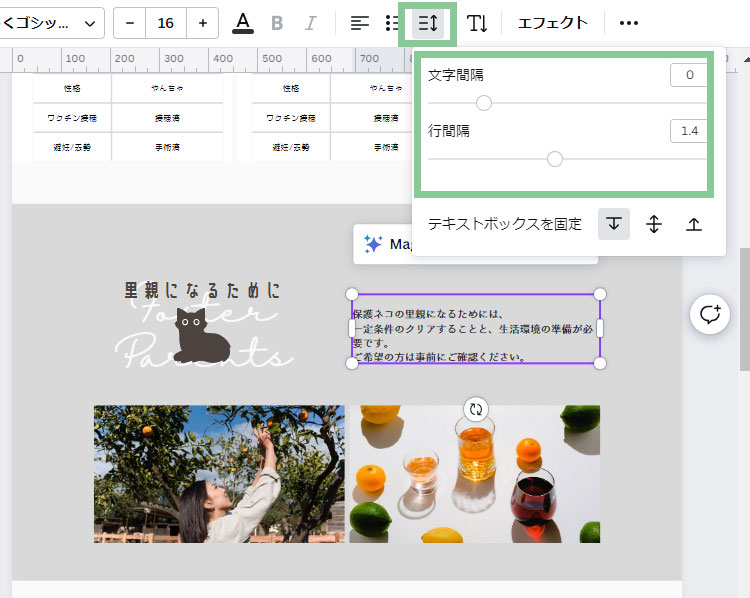Increase font size with plus button
This screenshot has height=598, width=750.
203,23
